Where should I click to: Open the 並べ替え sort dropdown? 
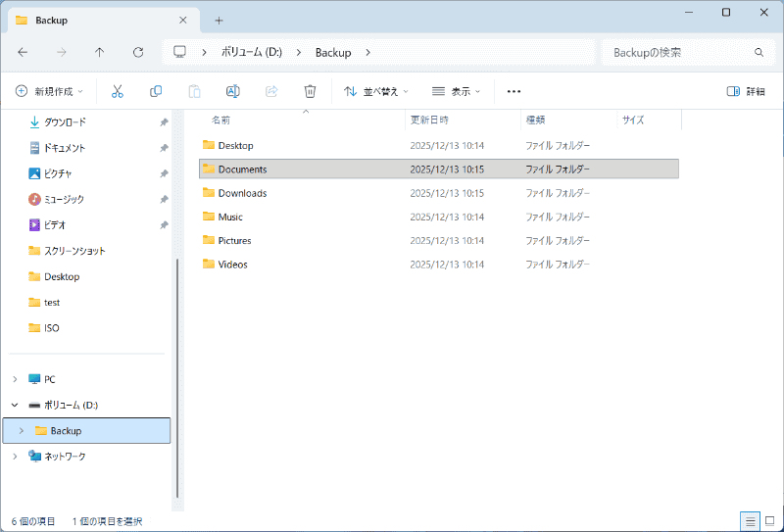(x=376, y=91)
